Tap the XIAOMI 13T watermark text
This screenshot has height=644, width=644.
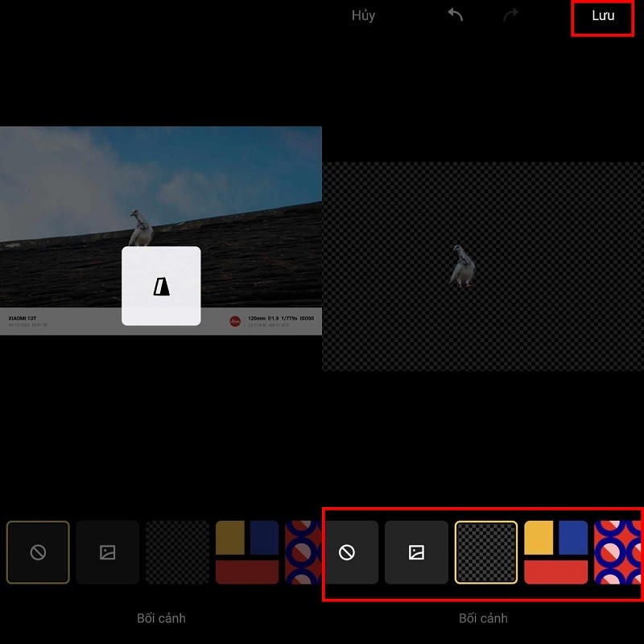coord(23,319)
